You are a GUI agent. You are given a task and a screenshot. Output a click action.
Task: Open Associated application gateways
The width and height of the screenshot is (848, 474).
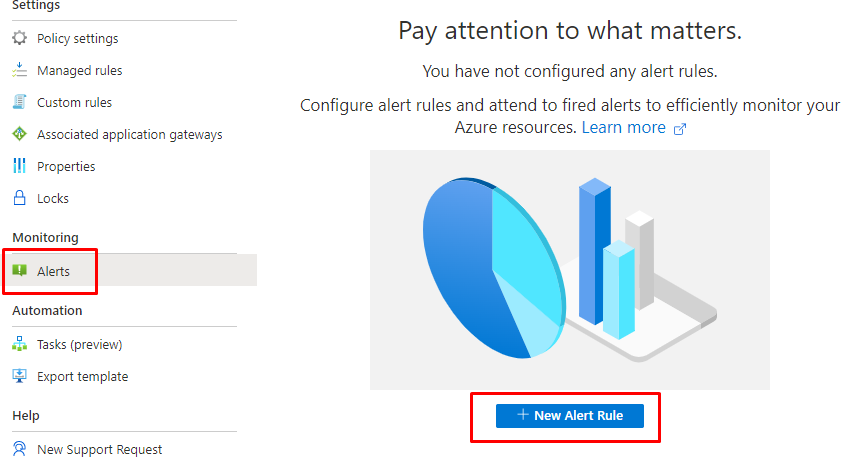click(x=129, y=135)
